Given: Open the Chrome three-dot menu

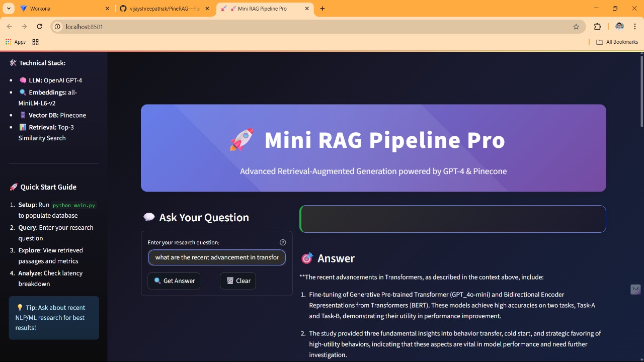Looking at the screenshot, I should [634, 27].
